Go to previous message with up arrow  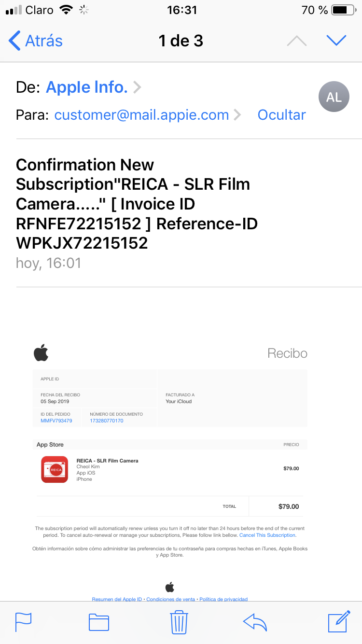click(x=296, y=41)
